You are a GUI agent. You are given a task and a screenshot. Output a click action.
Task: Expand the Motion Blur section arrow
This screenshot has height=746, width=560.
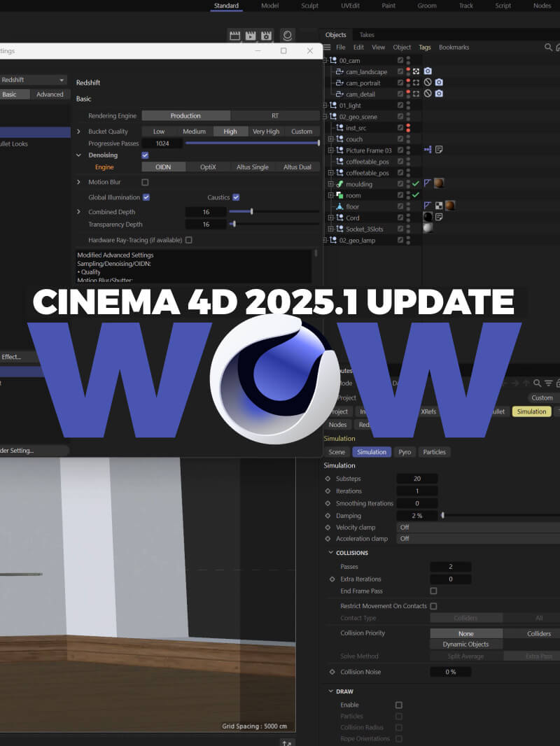pyautogui.click(x=79, y=182)
